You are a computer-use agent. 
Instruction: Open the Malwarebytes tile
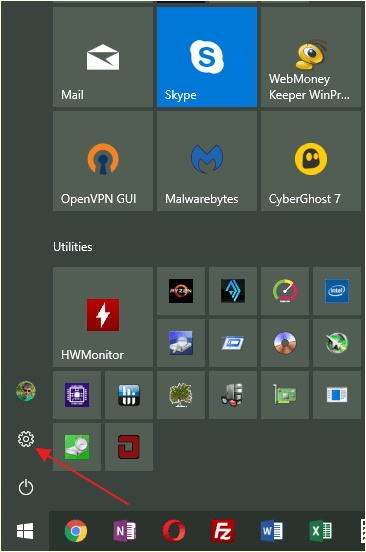pos(207,161)
